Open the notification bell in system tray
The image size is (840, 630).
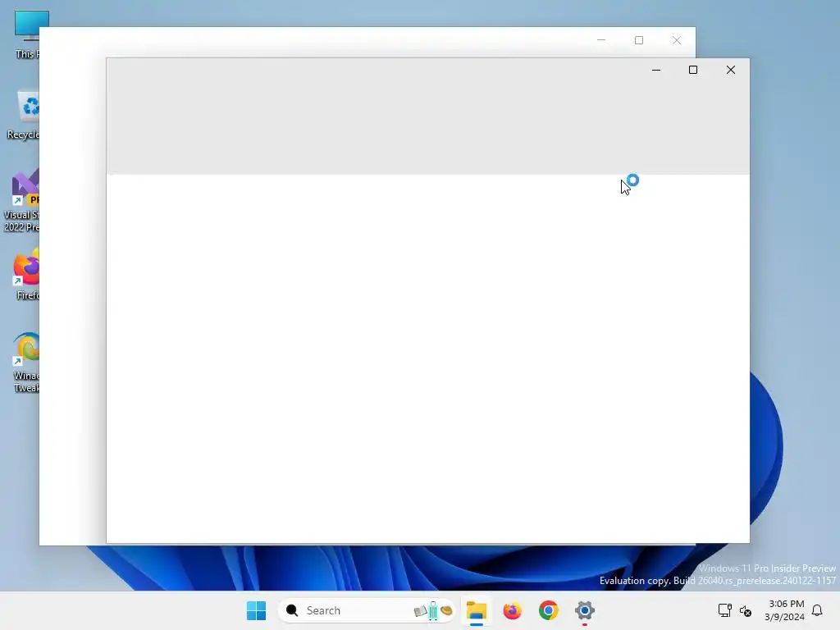pyautogui.click(x=817, y=610)
